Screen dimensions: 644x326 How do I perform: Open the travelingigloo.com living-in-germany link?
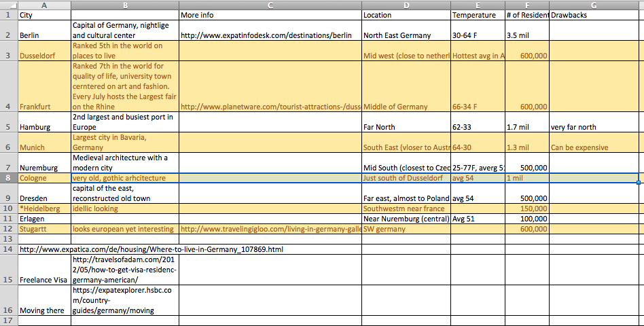click(x=270, y=229)
